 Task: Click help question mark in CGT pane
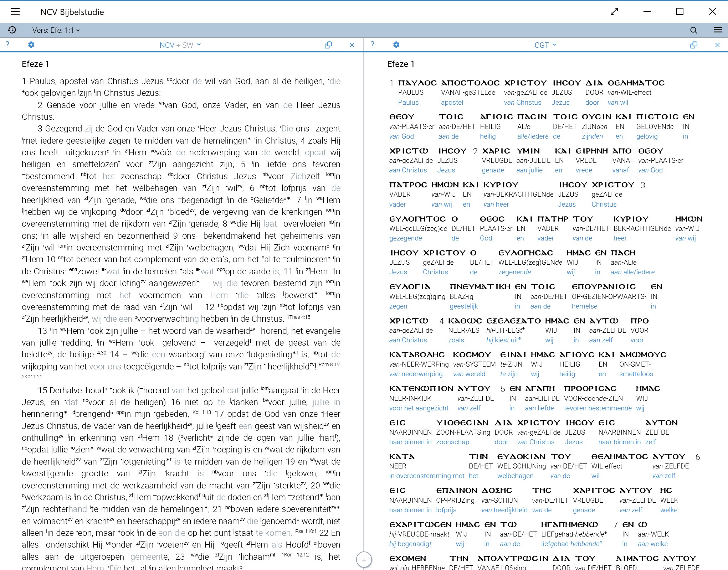pyautogui.click(x=372, y=45)
